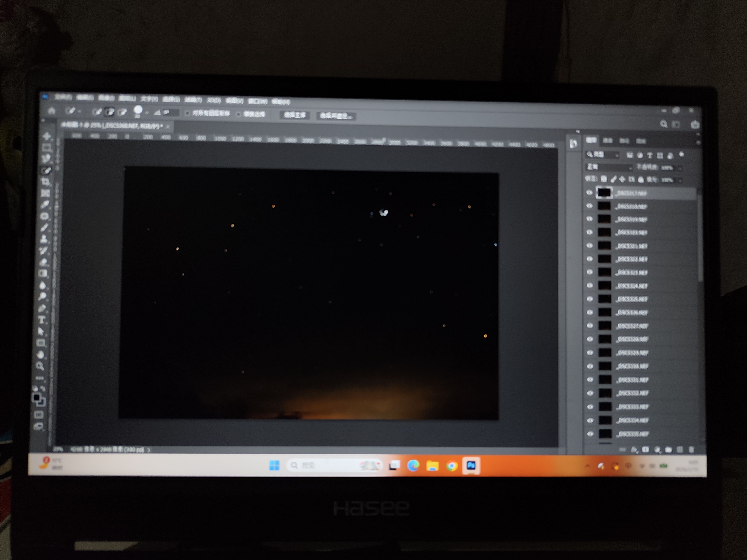Click the Home icon in options bar

click(x=52, y=111)
